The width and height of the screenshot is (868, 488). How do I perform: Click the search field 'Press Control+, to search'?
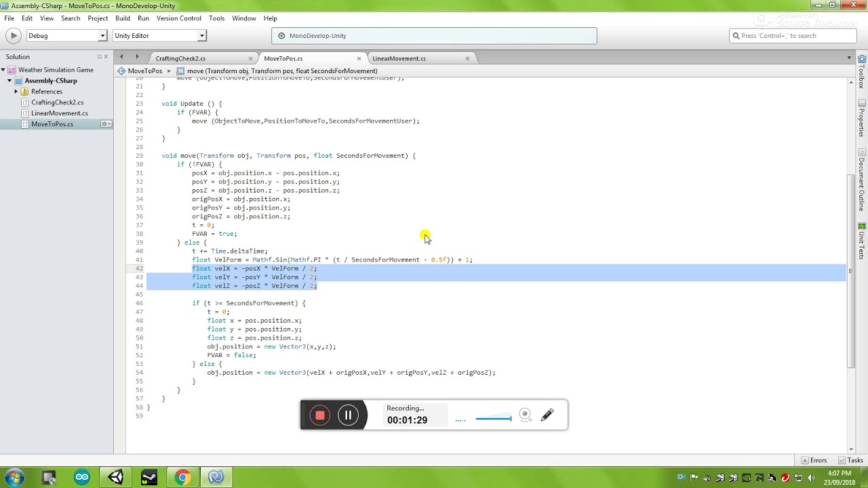click(793, 35)
